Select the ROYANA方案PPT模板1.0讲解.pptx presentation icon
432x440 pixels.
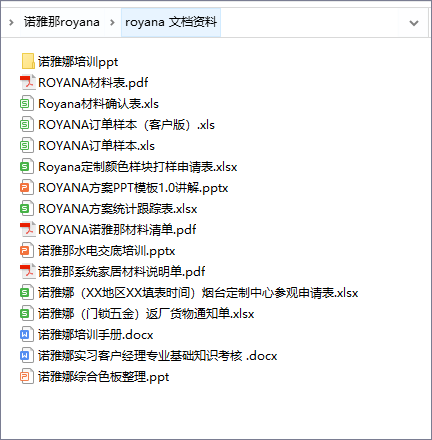27,188
